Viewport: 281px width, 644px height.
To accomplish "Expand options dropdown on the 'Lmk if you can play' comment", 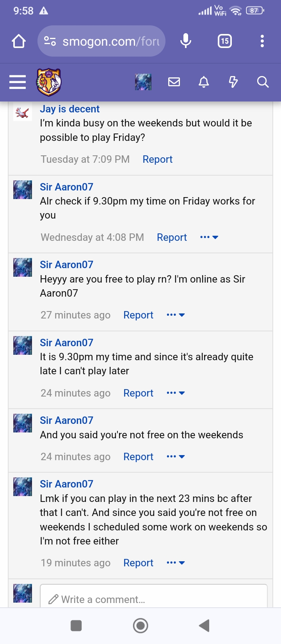I will [176, 563].
